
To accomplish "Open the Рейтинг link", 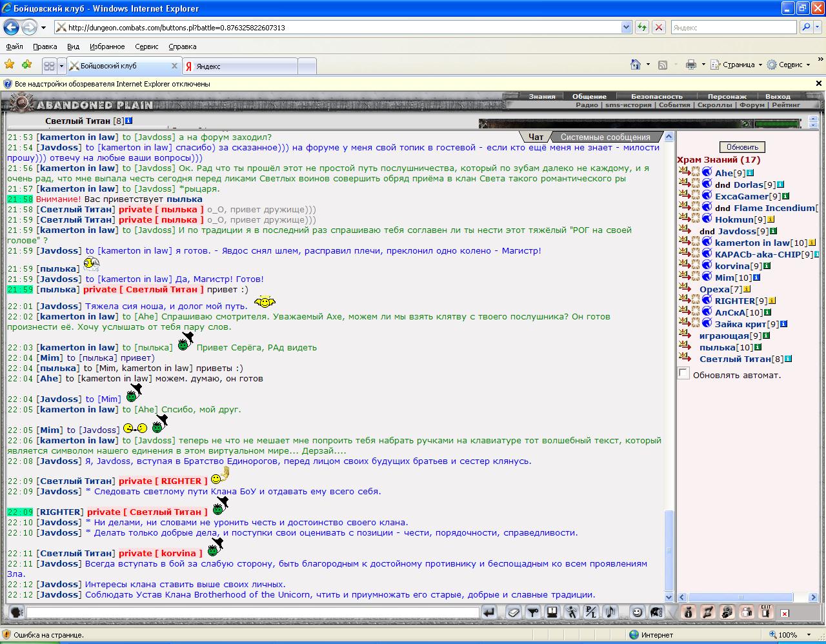I will (785, 105).
